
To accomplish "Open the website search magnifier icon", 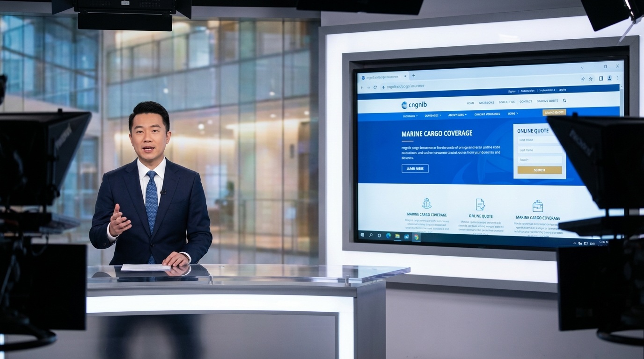I will (564, 101).
